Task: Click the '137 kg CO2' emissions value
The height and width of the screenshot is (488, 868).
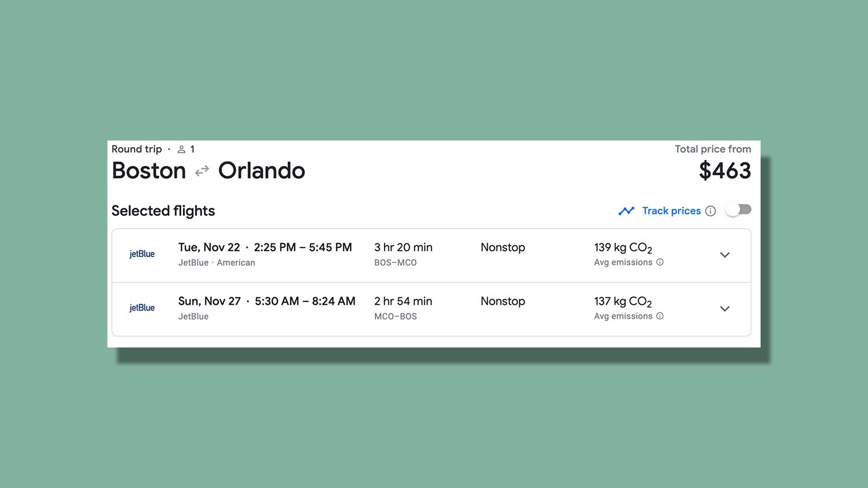Action: pos(623,301)
